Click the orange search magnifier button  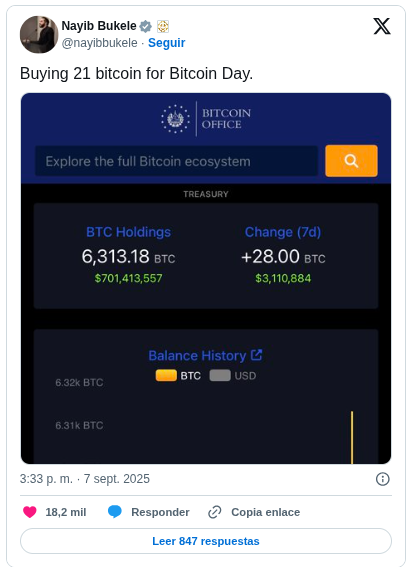pos(351,161)
